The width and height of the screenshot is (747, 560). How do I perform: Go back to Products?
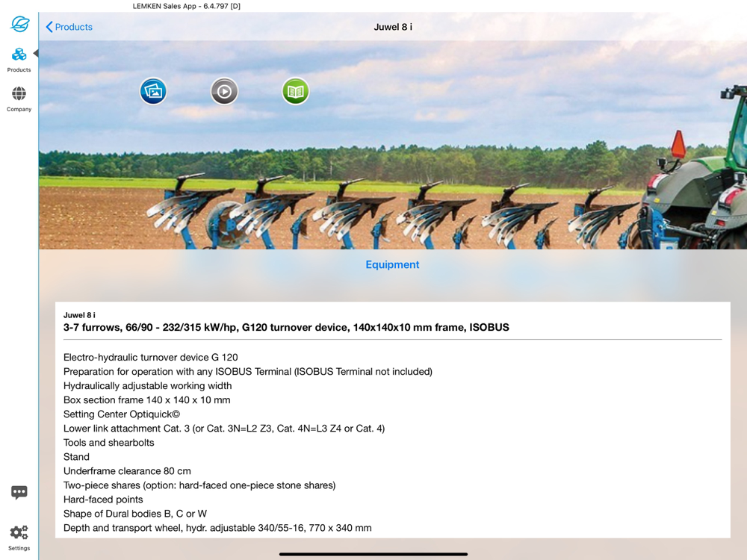pyautogui.click(x=69, y=27)
